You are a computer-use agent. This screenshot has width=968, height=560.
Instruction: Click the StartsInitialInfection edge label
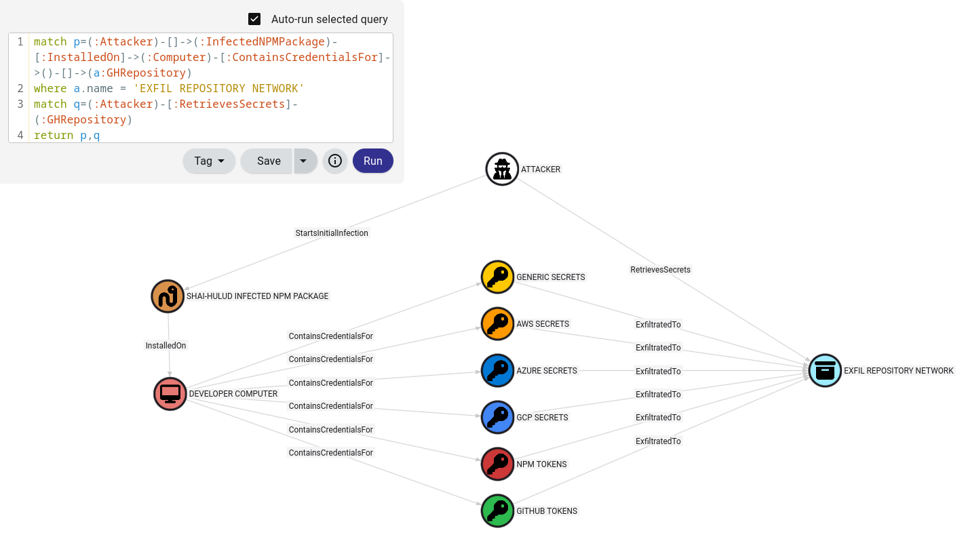[332, 233]
